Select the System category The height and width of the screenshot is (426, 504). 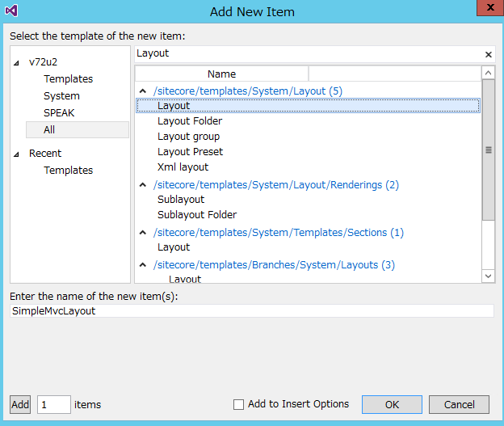tap(61, 96)
